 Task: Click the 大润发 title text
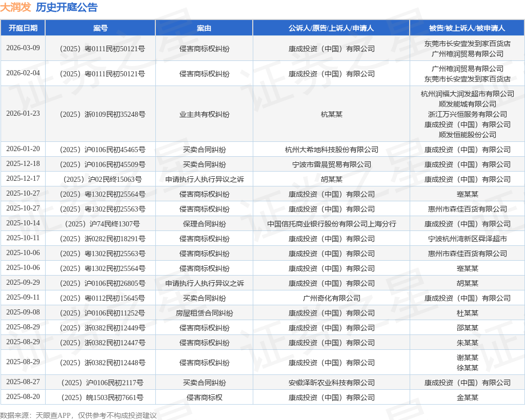coord(15,7)
